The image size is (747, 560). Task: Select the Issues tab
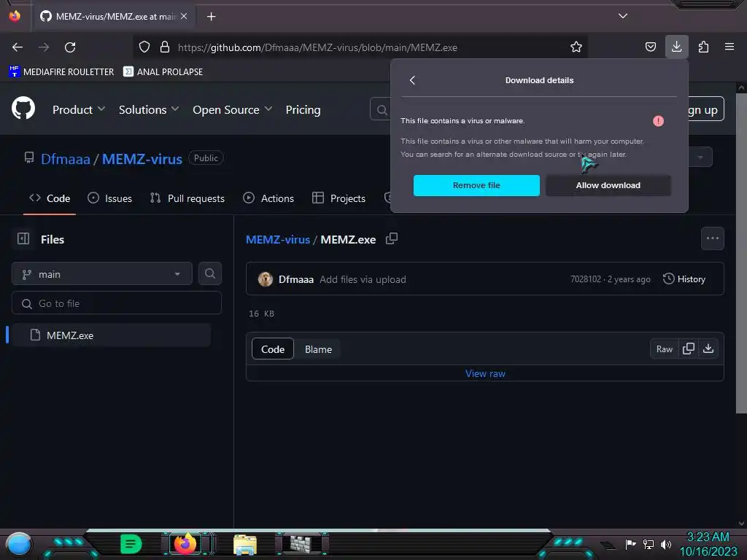(110, 198)
